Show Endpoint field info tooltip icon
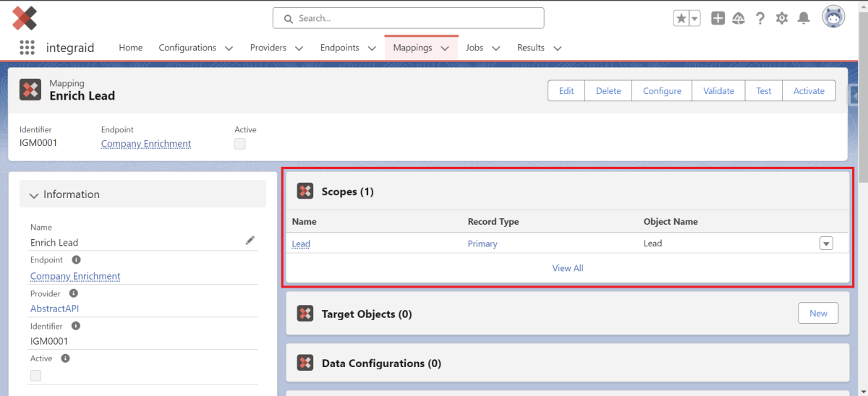This screenshot has width=868, height=396. [76, 259]
